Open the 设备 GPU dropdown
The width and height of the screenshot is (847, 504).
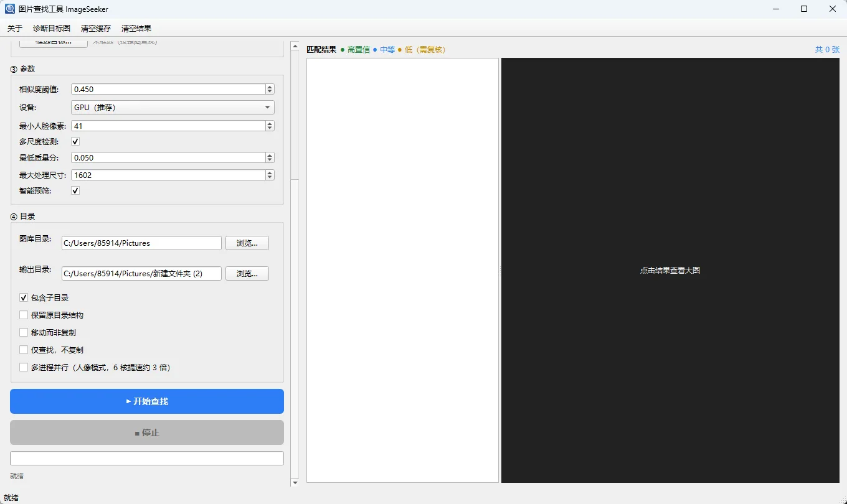[173, 107]
